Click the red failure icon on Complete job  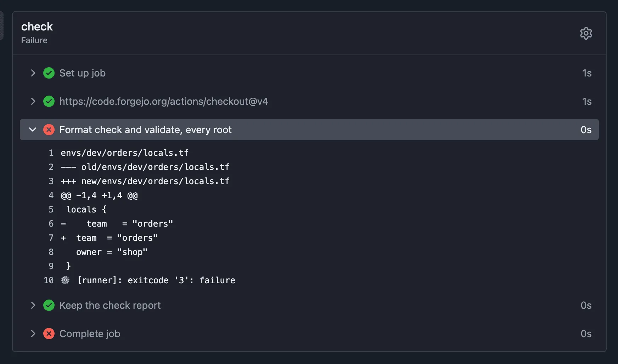point(49,334)
